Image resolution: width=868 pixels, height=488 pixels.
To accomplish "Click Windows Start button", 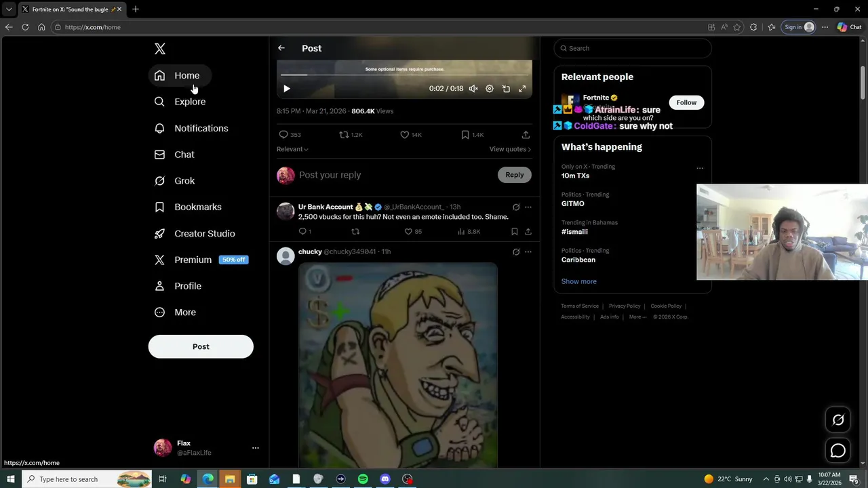I will click(x=10, y=479).
